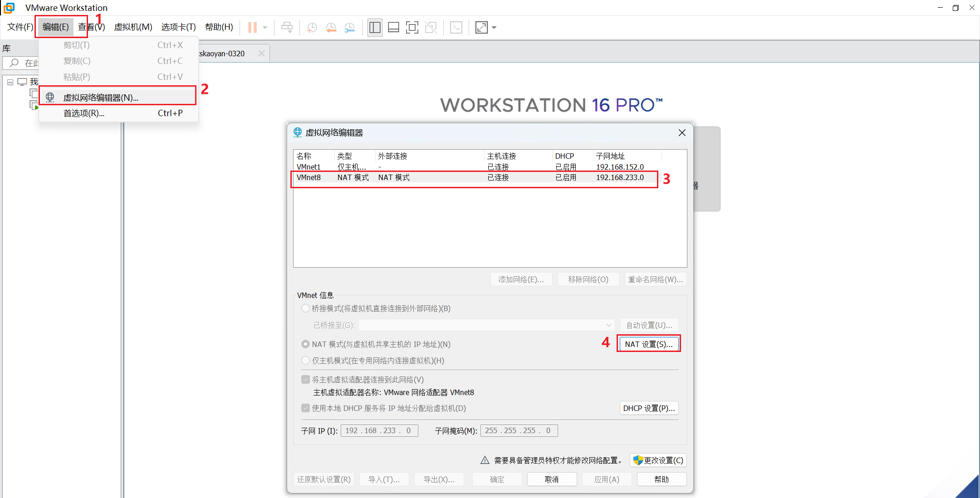Click the 确定 button
980x498 pixels.
[497, 479]
